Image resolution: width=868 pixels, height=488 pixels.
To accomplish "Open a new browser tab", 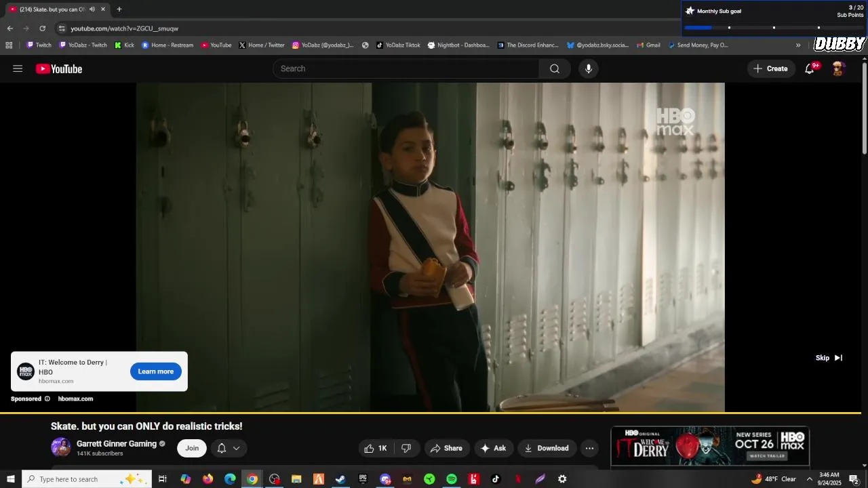I will tap(119, 9).
